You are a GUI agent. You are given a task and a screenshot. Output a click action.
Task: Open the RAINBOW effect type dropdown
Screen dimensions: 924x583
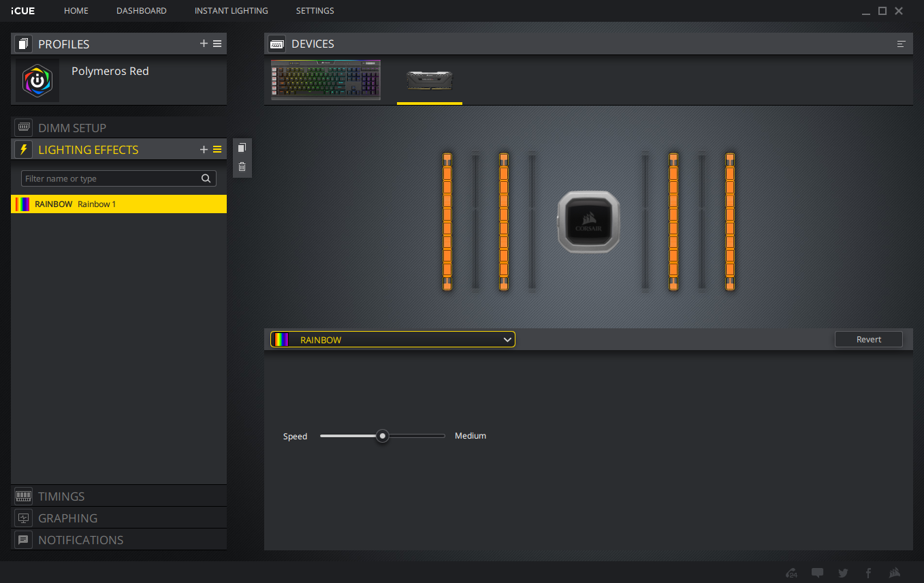coord(393,339)
